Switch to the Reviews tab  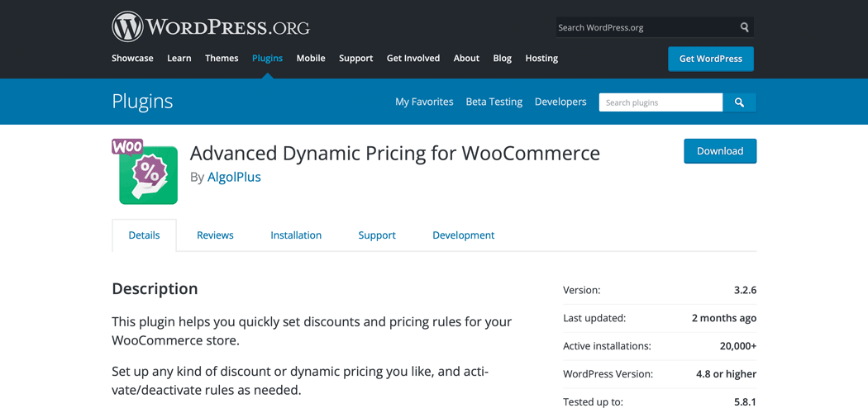click(x=215, y=235)
